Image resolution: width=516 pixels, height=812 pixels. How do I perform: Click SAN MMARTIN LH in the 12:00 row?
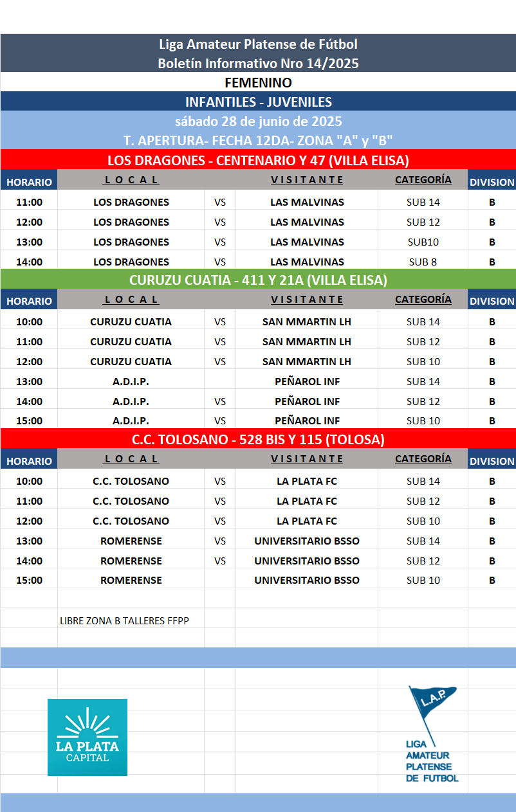point(307,361)
